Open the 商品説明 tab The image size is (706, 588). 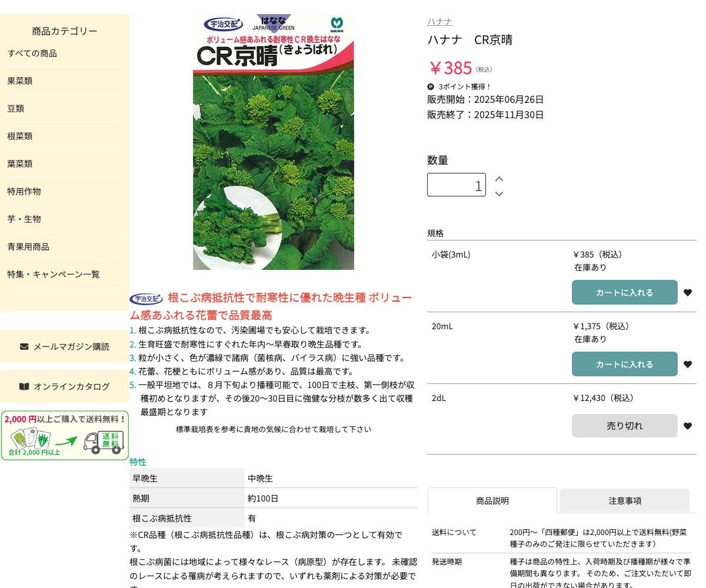click(x=492, y=500)
